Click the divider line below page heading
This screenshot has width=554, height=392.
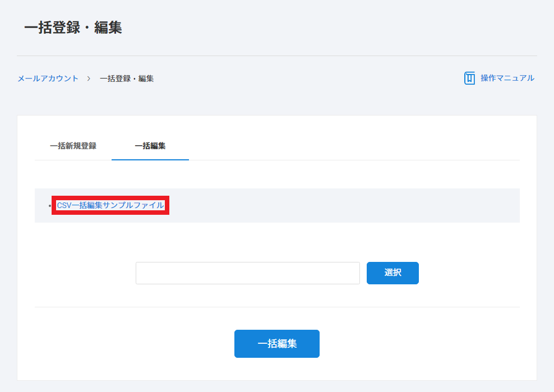pos(277,56)
